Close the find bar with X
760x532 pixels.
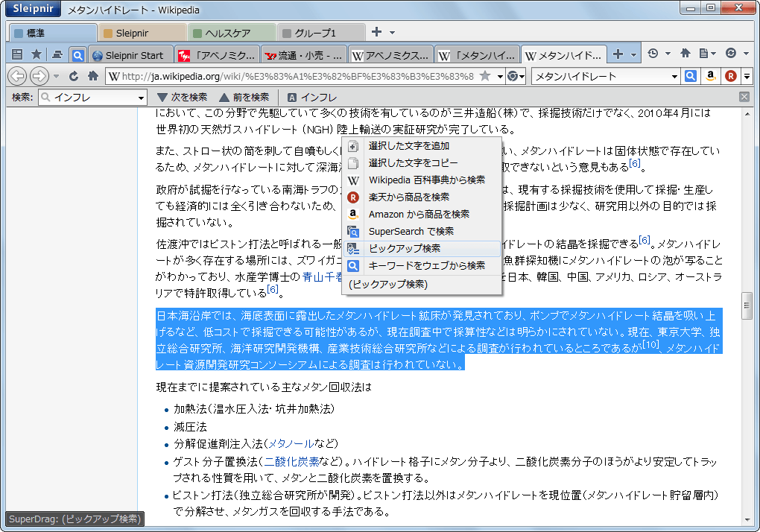point(744,97)
